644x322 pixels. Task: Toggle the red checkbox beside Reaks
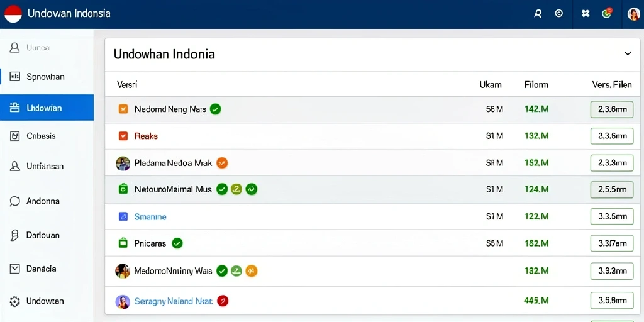(123, 136)
